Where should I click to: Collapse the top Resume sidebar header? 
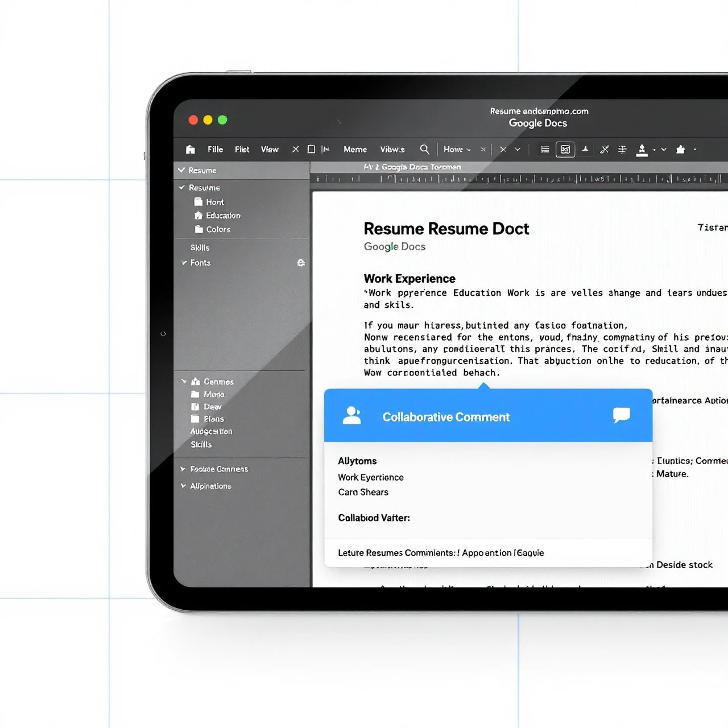click(181, 170)
